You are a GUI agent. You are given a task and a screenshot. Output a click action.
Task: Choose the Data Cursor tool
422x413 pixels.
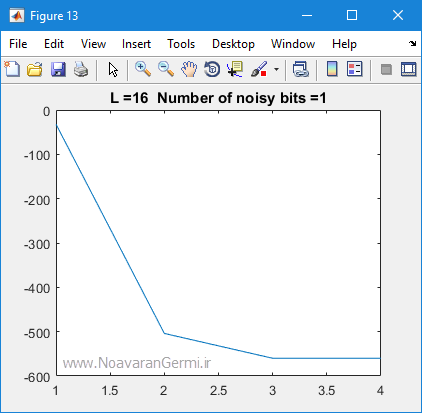[x=235, y=69]
